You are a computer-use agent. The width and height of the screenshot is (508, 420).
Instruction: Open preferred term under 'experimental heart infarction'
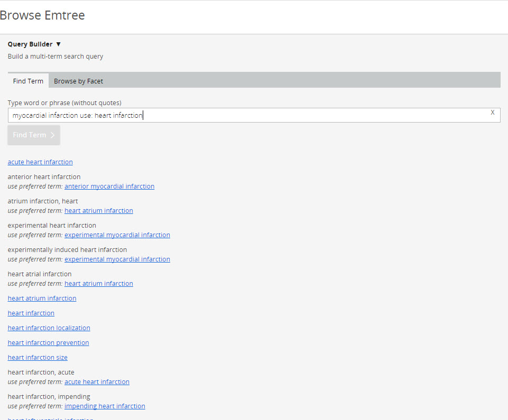pyautogui.click(x=117, y=235)
